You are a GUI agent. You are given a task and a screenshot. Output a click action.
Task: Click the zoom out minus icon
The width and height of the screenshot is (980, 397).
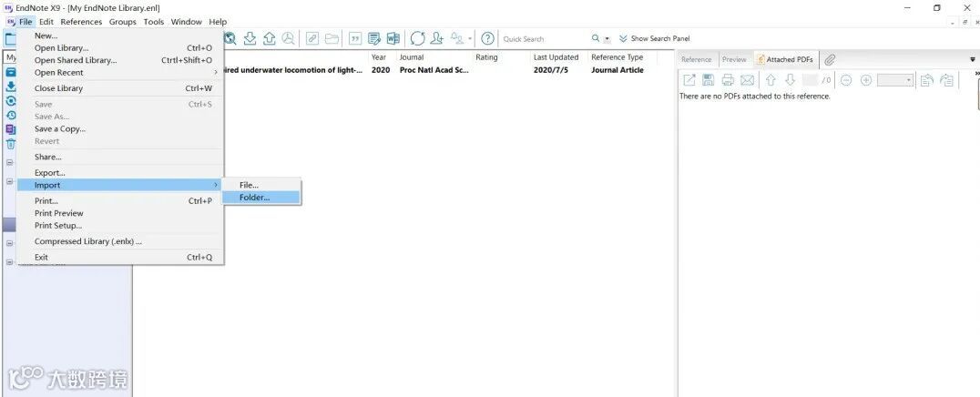846,80
